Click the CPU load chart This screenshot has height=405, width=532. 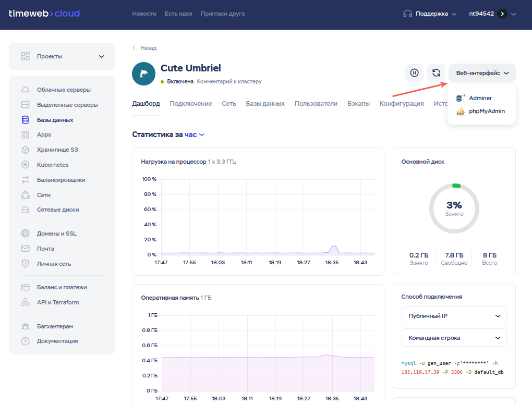point(258,221)
